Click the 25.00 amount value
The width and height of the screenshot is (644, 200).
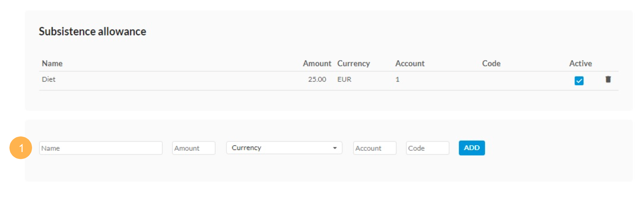click(317, 79)
